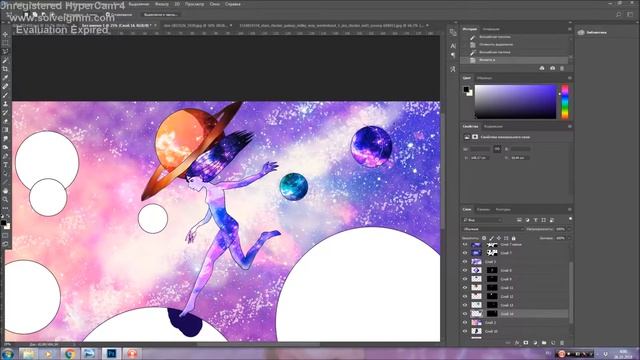
Task: Click the new layer icon
Action: coord(553,342)
